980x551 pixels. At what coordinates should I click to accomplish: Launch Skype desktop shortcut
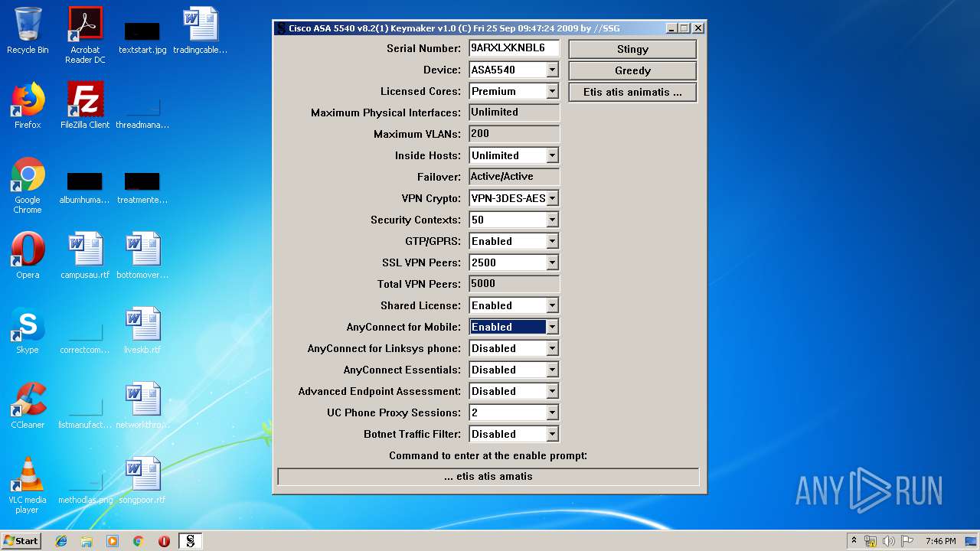click(28, 331)
